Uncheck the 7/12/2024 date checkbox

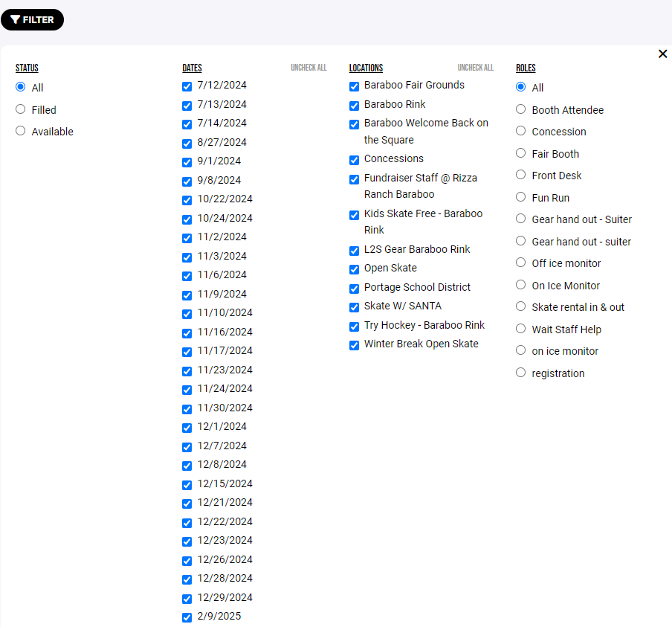pyautogui.click(x=187, y=86)
